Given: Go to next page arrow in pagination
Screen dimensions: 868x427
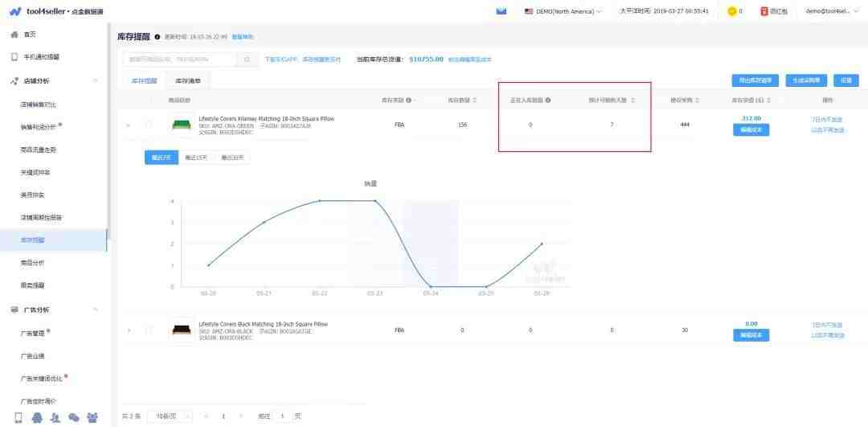Looking at the screenshot, I should (240, 416).
